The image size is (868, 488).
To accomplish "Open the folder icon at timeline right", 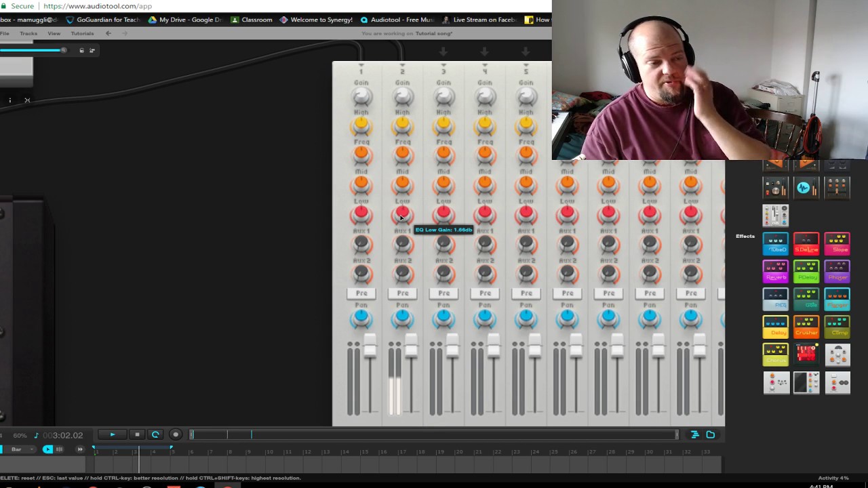I will click(x=711, y=434).
